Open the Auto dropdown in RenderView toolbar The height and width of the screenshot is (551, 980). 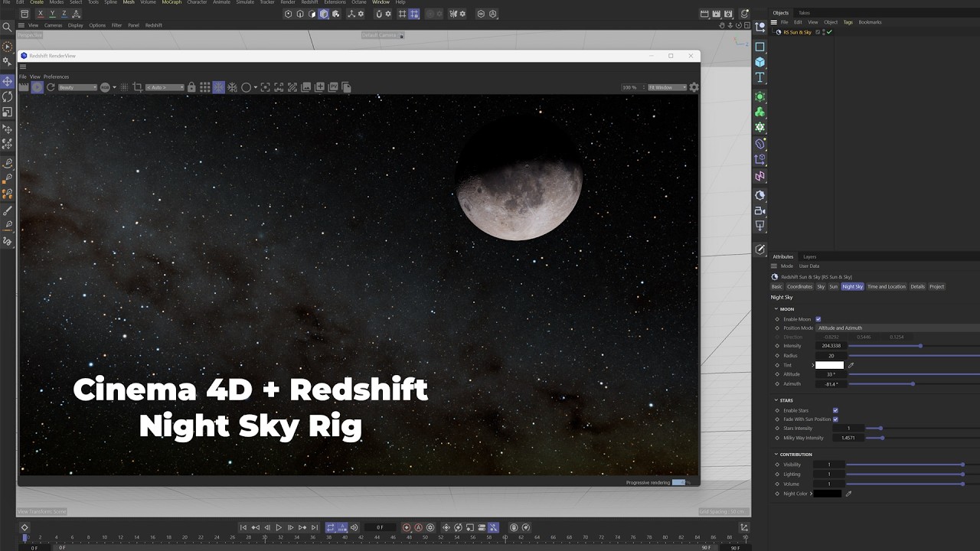(x=165, y=87)
